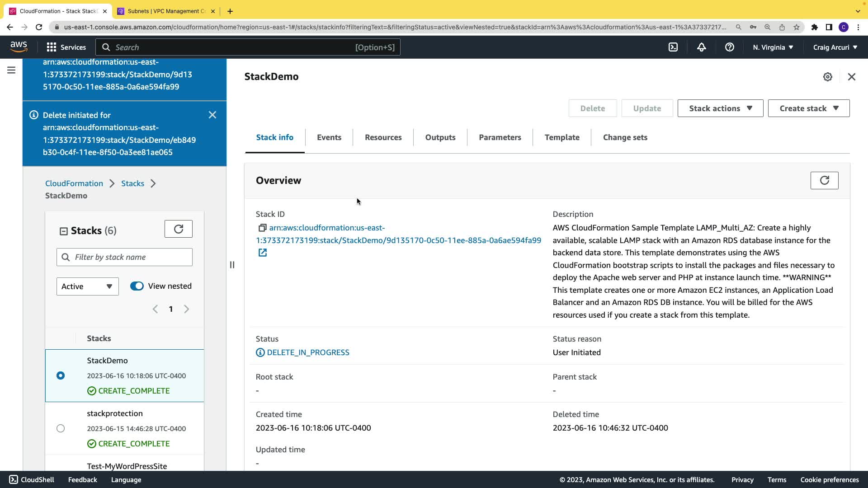Click the StackDemo settings gear icon
Image resolution: width=868 pixels, height=488 pixels.
pyautogui.click(x=827, y=77)
